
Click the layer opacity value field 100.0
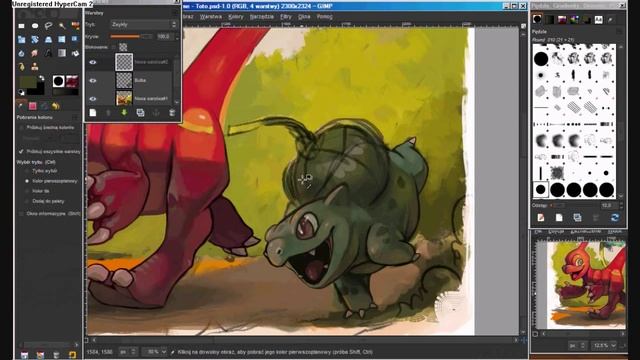(x=164, y=36)
